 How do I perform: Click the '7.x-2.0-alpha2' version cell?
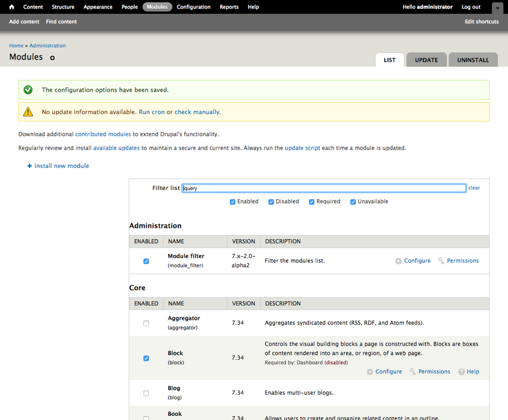244,261
